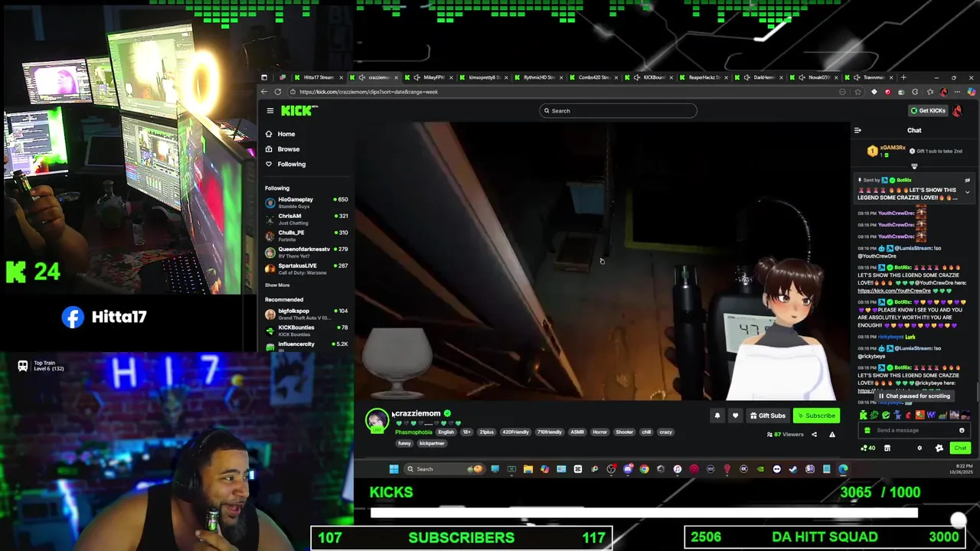
Task: Click the KICKs balance 40 icon
Action: tap(868, 448)
